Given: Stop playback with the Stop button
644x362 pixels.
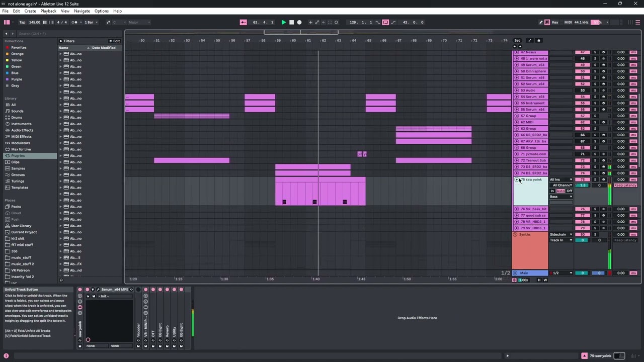Looking at the screenshot, I should point(291,22).
